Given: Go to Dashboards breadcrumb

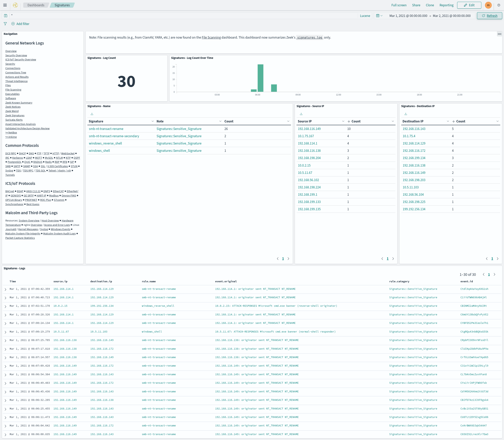Looking at the screenshot, I should pos(36,5).
